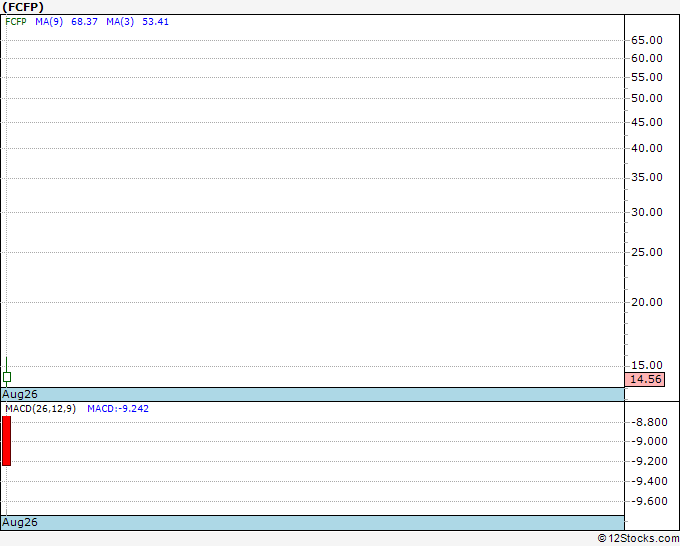Click the FCFP series legend label

click(x=16, y=22)
